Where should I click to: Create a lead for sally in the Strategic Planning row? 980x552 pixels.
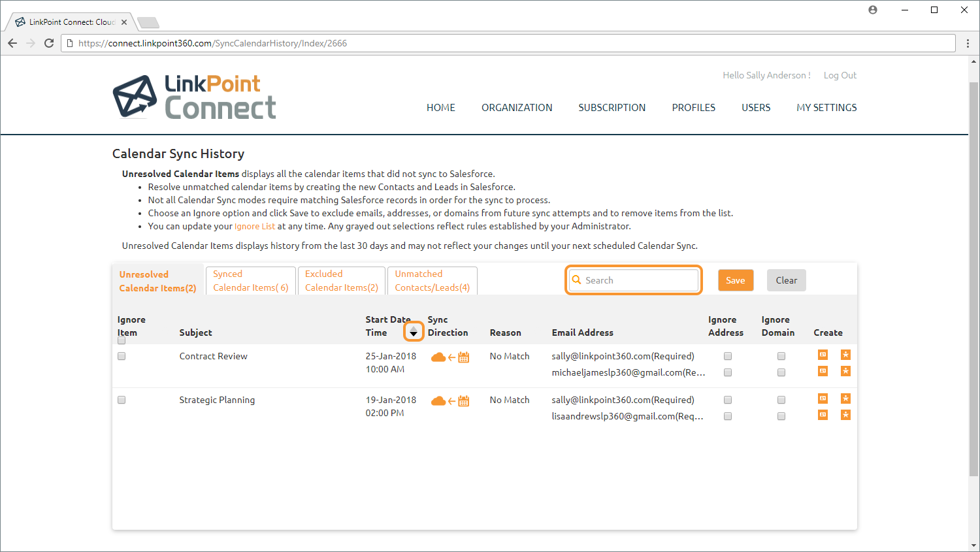(845, 398)
